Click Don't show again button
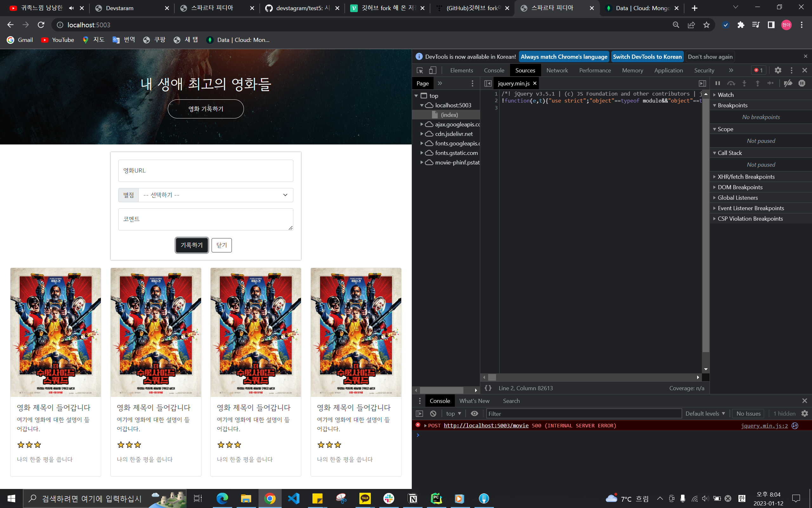The width and height of the screenshot is (812, 508). pos(710,57)
